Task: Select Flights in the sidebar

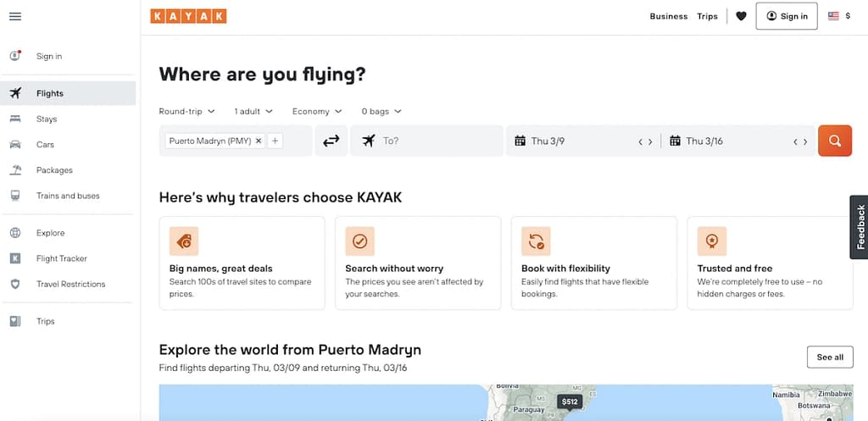Action: click(68, 93)
